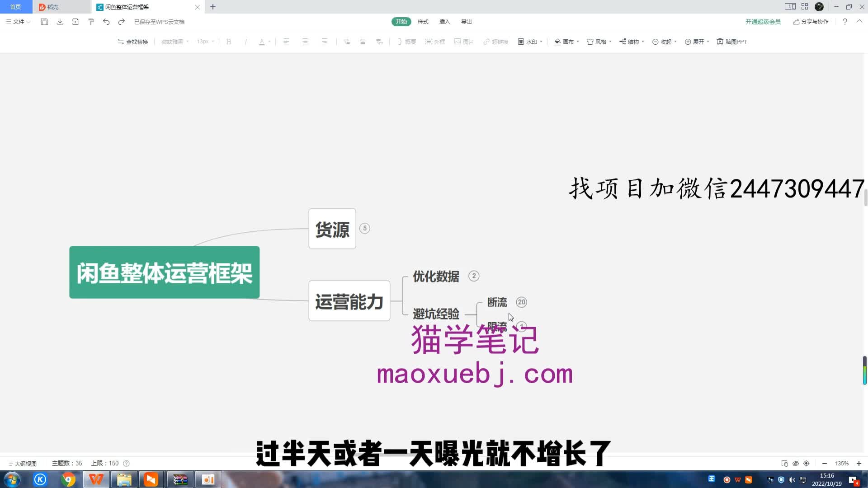Open the font size dropdown
Viewport: 868px width, 488px height.
coord(205,42)
